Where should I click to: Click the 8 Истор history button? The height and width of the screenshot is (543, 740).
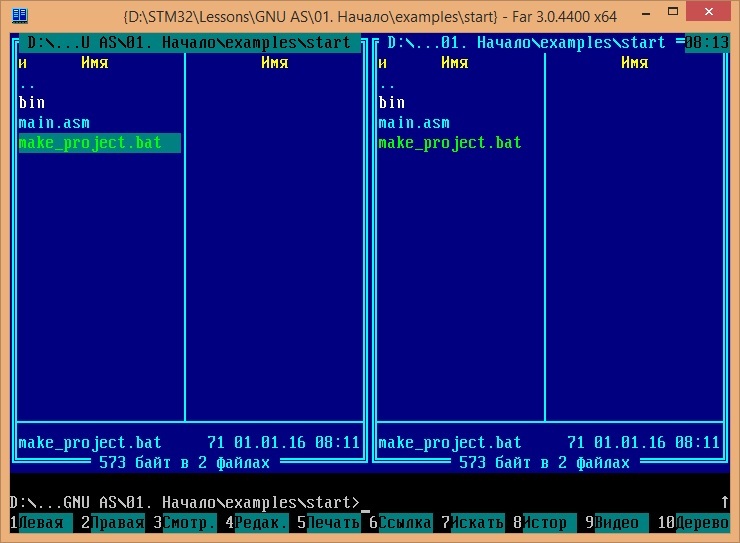pos(545,523)
